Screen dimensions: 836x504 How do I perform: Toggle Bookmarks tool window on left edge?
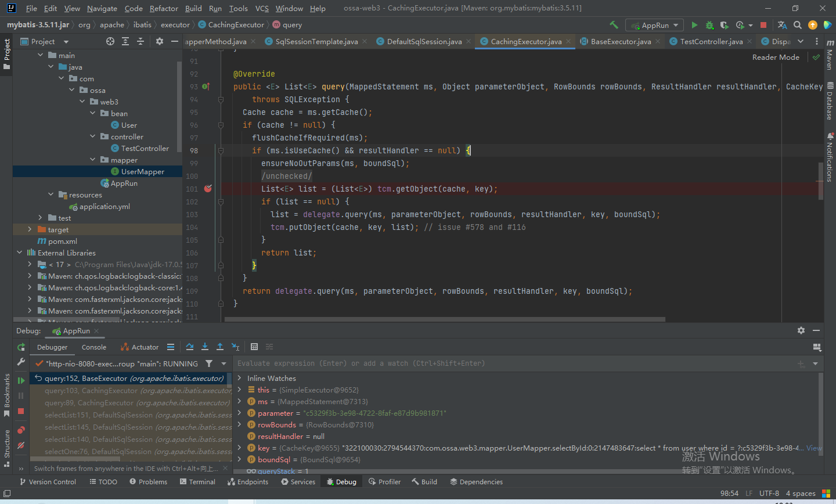tap(7, 395)
